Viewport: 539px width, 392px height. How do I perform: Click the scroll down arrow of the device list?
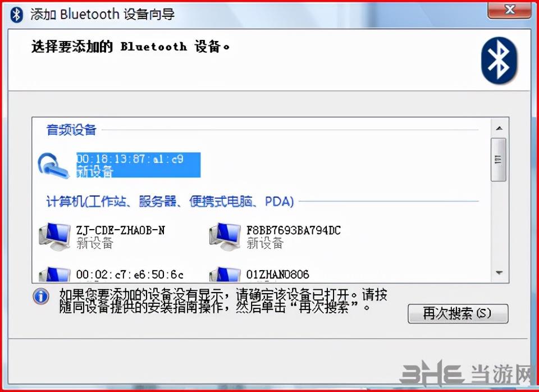[x=499, y=273]
